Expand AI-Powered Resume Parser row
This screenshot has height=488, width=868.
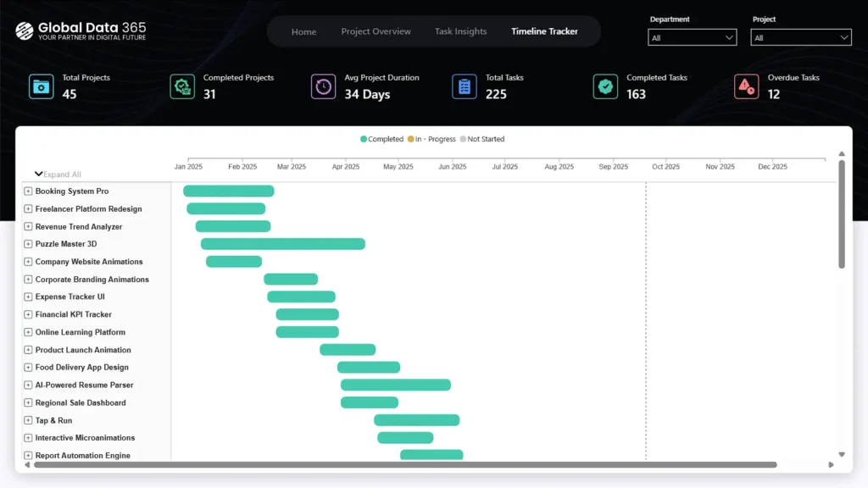(x=28, y=385)
